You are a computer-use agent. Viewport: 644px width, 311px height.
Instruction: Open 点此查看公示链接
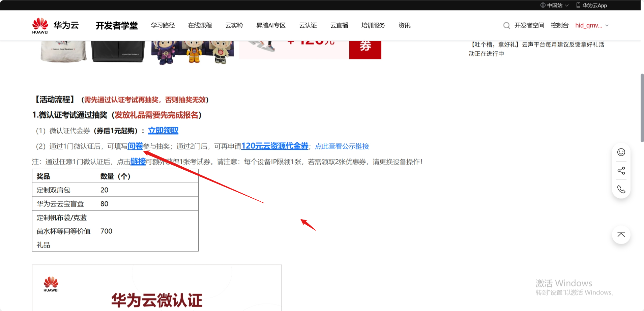click(x=342, y=146)
